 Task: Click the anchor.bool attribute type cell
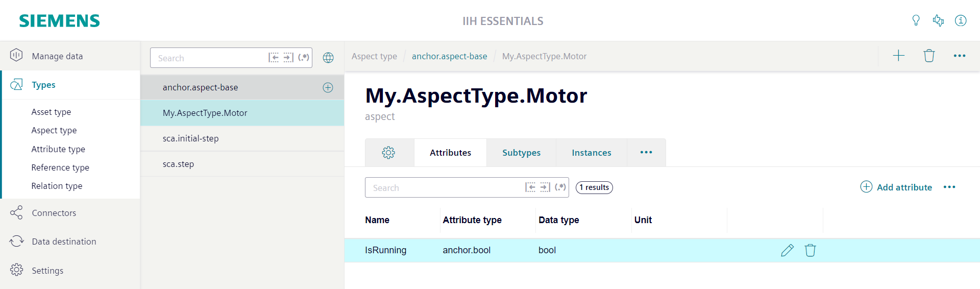(x=467, y=250)
